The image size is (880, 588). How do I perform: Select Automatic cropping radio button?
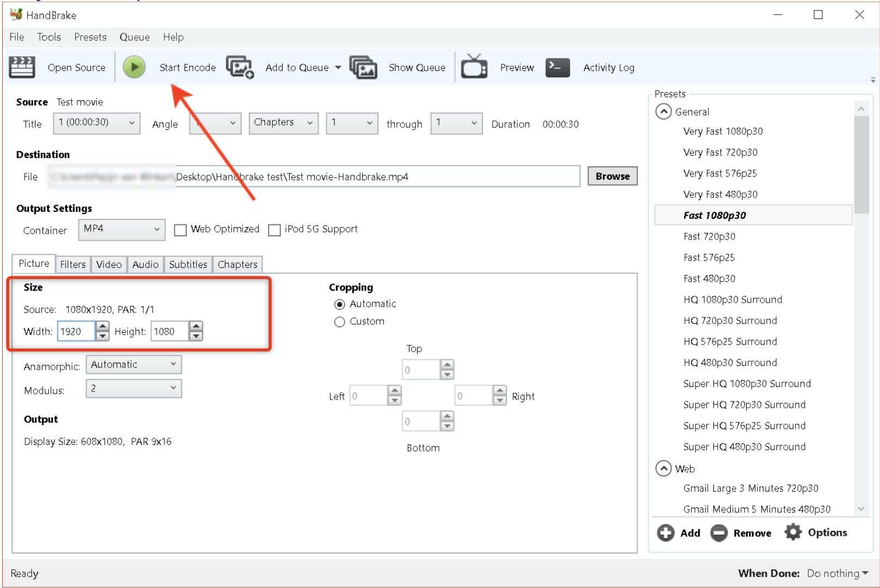[340, 304]
